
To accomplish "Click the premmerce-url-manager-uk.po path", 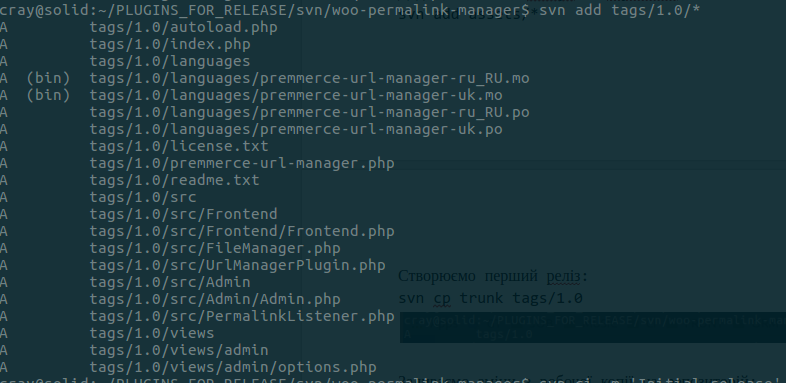I will (296, 129).
